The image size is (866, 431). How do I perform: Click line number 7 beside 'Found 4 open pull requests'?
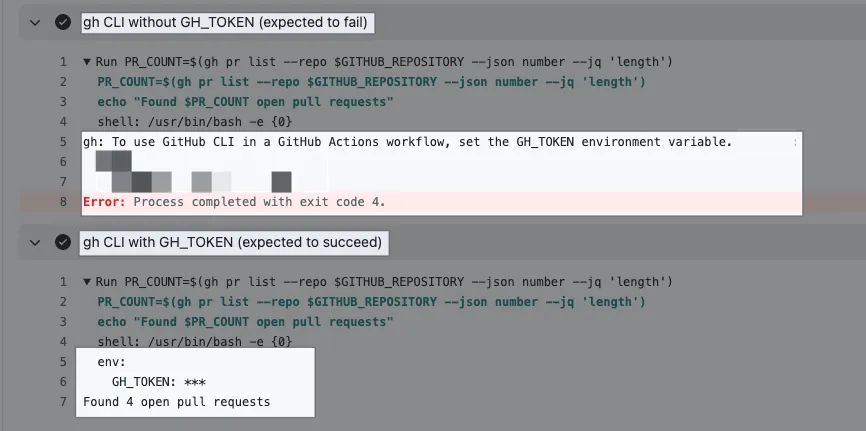(63, 402)
